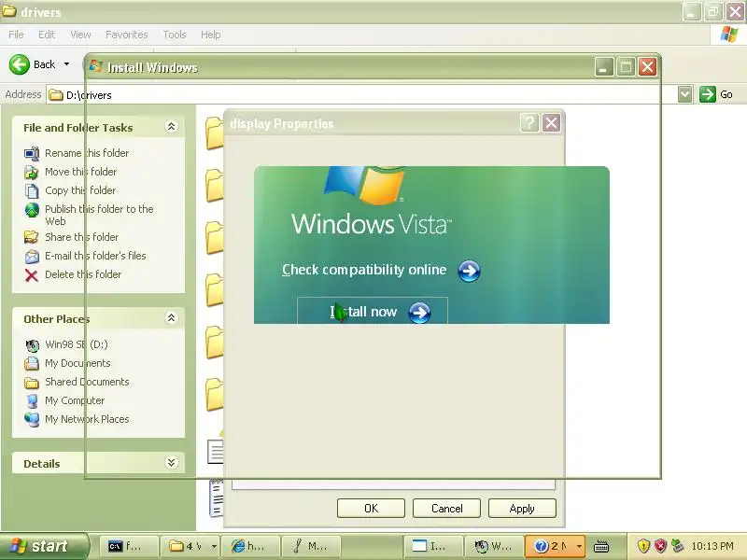Open the Edit menu
This screenshot has width=747, height=560.
pyautogui.click(x=47, y=35)
